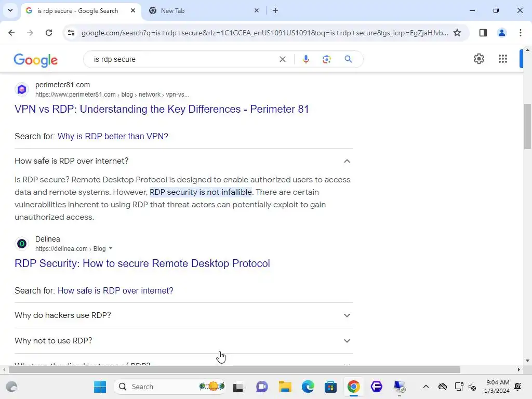The image size is (532, 399).
Task: Click the horizontal scrollbar thumb
Action: (x=234, y=369)
